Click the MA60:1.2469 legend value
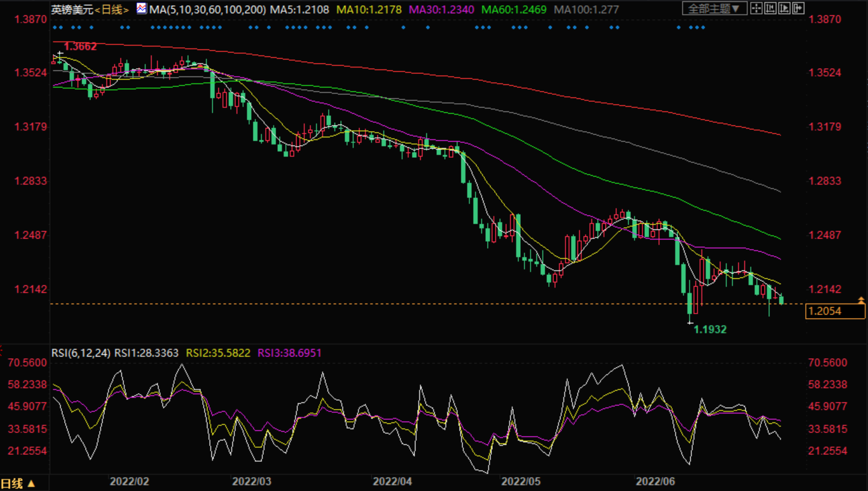 tap(514, 9)
